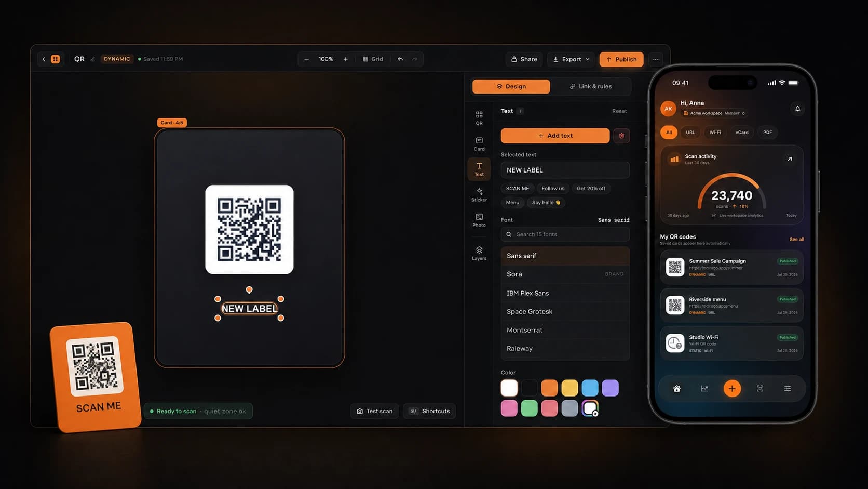Click the Share button
Screen dimensions: 868x489
(x=524, y=59)
